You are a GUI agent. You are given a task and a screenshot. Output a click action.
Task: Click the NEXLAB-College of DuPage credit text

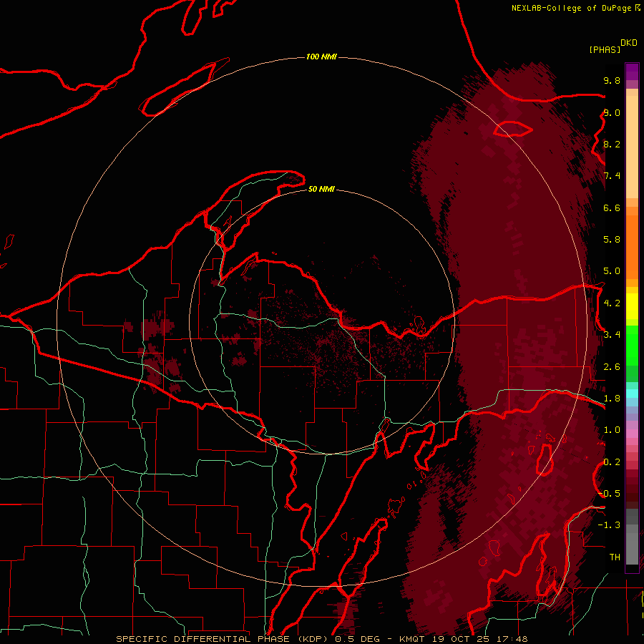[571, 8]
